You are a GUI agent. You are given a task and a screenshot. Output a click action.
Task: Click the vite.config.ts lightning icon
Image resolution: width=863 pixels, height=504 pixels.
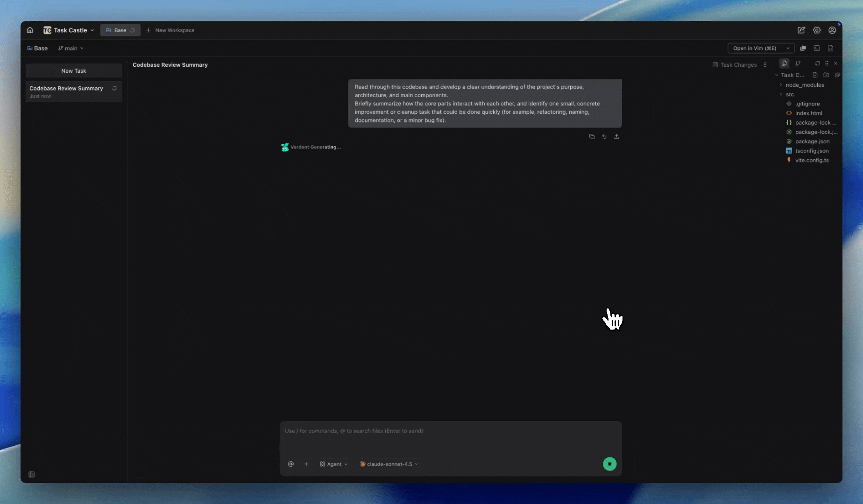789,160
